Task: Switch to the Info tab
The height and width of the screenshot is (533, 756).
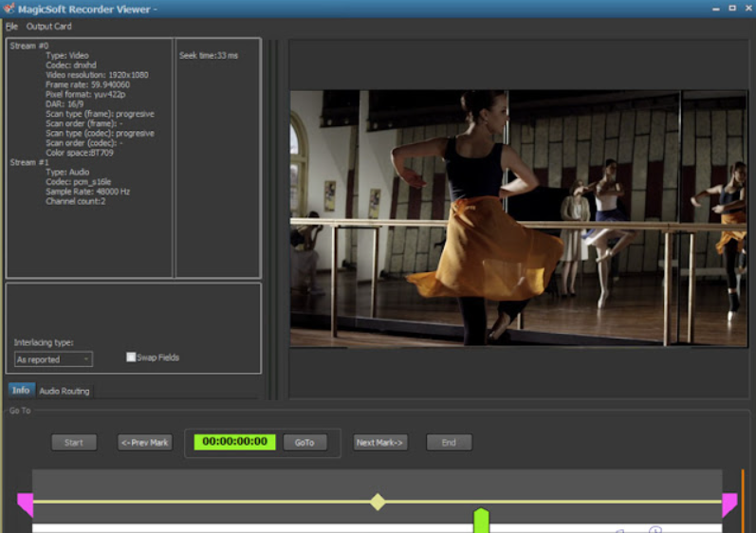Action: 21,391
